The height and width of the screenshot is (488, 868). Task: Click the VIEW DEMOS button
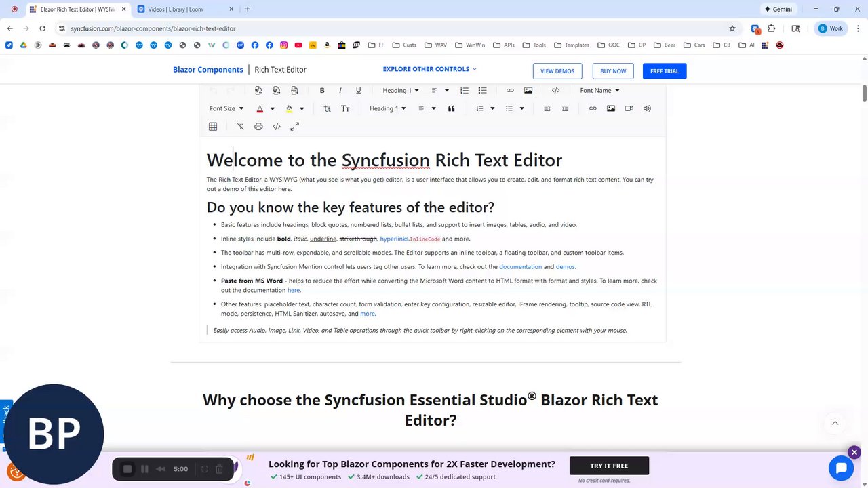[x=557, y=71]
